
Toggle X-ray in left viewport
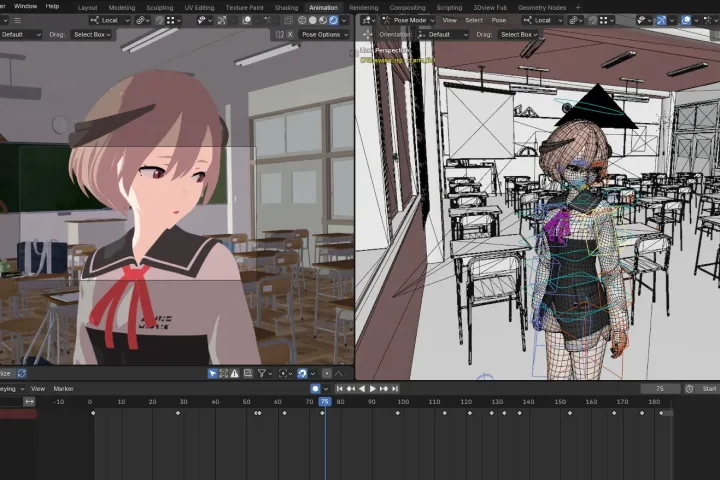[288, 20]
